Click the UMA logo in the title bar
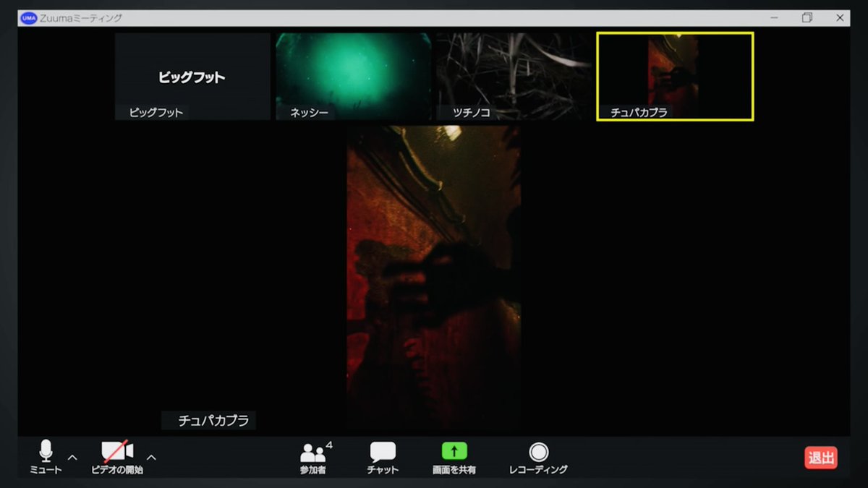 tap(28, 17)
